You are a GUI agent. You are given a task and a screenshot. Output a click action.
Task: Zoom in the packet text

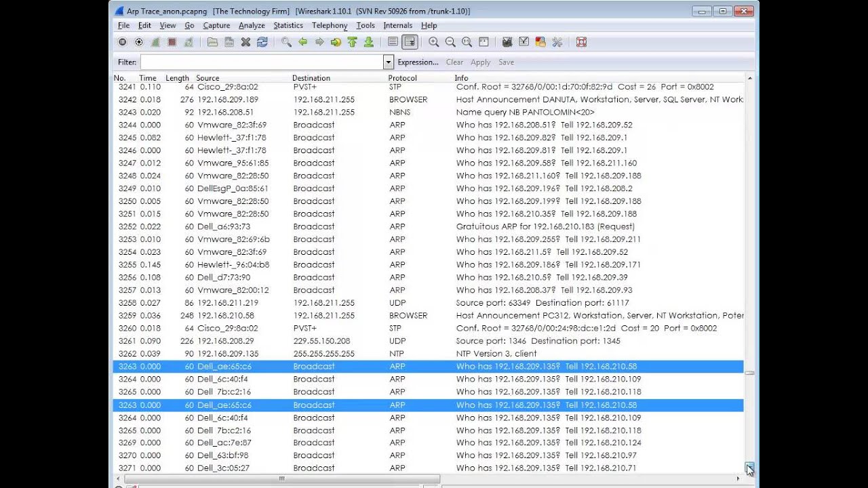(434, 42)
